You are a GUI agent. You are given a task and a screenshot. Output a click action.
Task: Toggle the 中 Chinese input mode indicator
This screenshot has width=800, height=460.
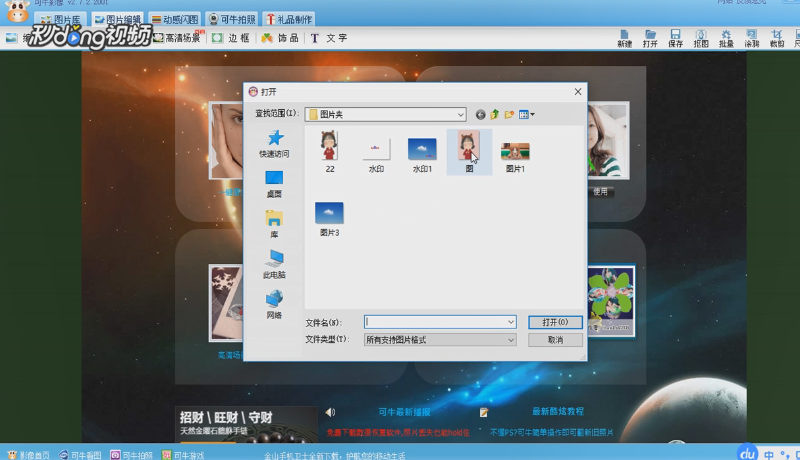click(x=769, y=454)
